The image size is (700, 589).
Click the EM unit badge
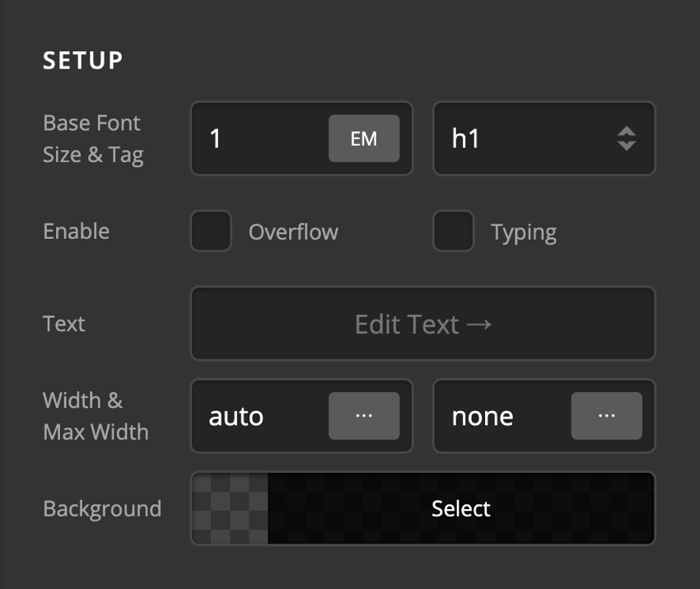[x=364, y=138]
